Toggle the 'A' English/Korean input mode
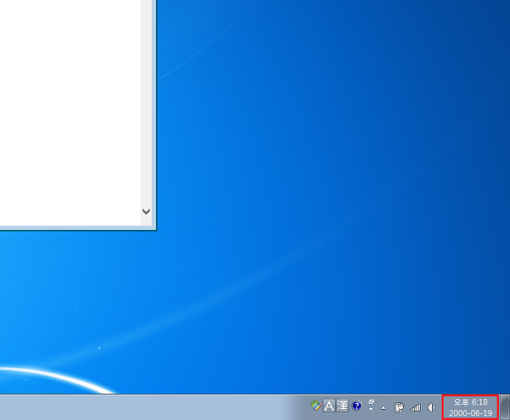 tap(329, 406)
